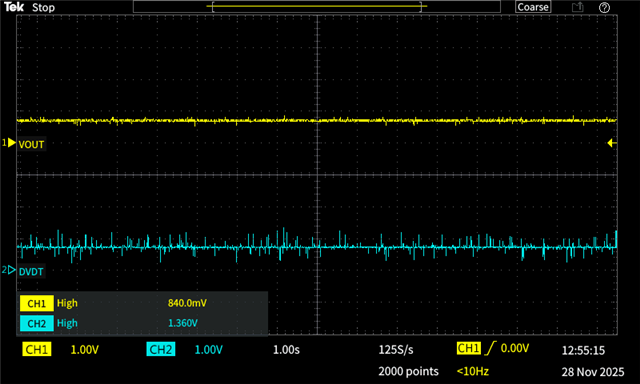The width and height of the screenshot is (640, 384).
Task: Open CH1 1.00V vertical scale setting
Action: (84, 350)
